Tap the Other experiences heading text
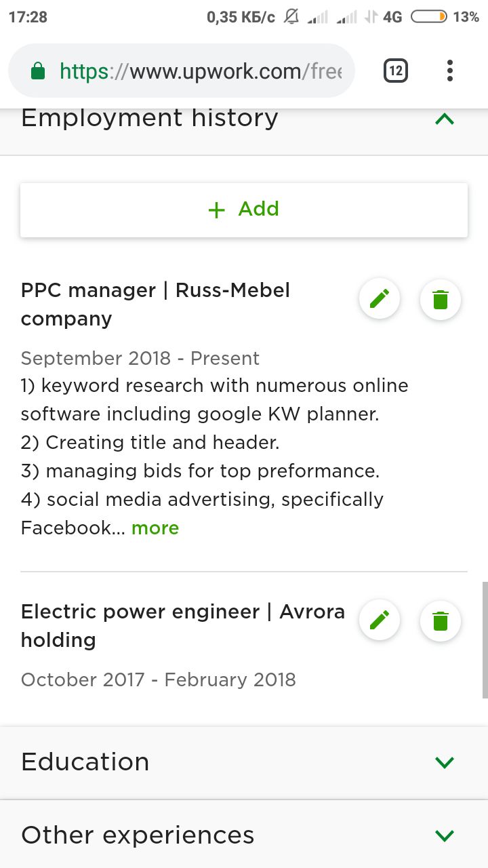This screenshot has width=488, height=868. pos(138,835)
